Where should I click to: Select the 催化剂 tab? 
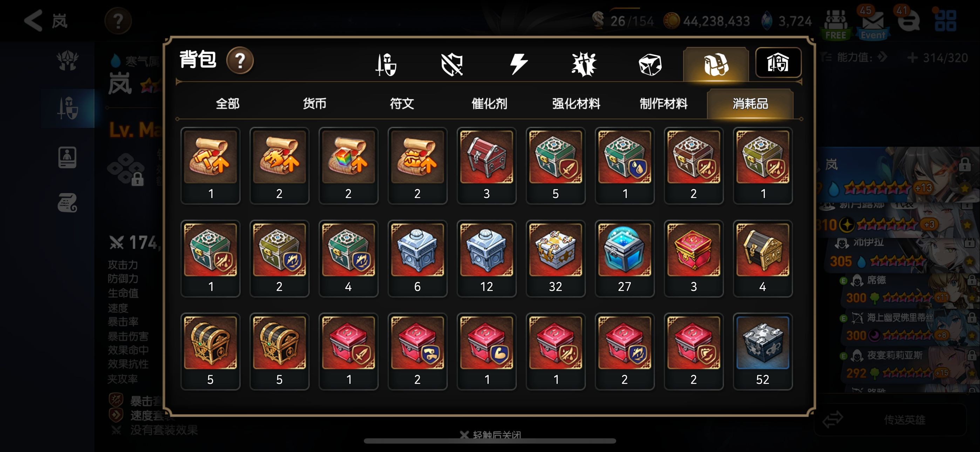[x=489, y=103]
